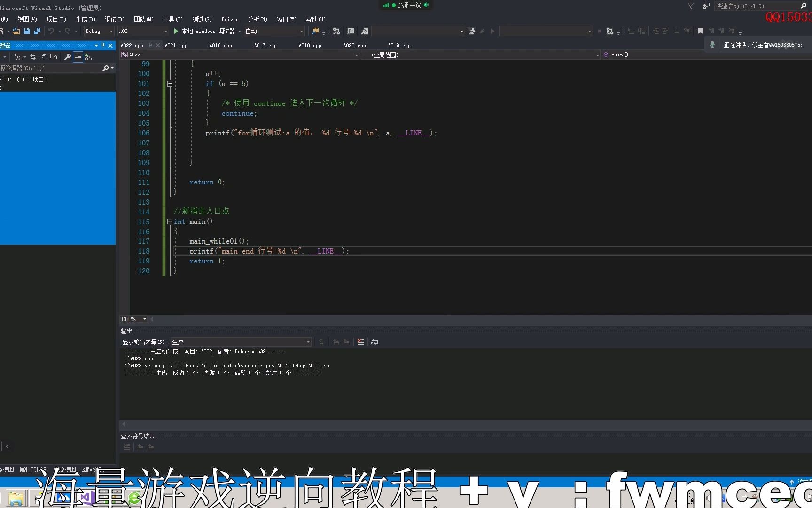Open Solution Explorer properties wrench icon
Viewport: 812px width, 508px height.
click(x=68, y=57)
